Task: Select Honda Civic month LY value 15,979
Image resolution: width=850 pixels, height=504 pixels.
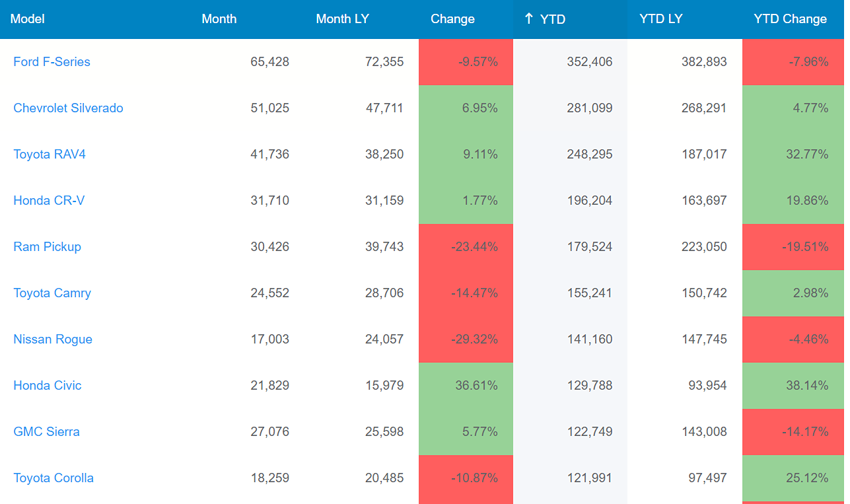Action: pyautogui.click(x=384, y=385)
